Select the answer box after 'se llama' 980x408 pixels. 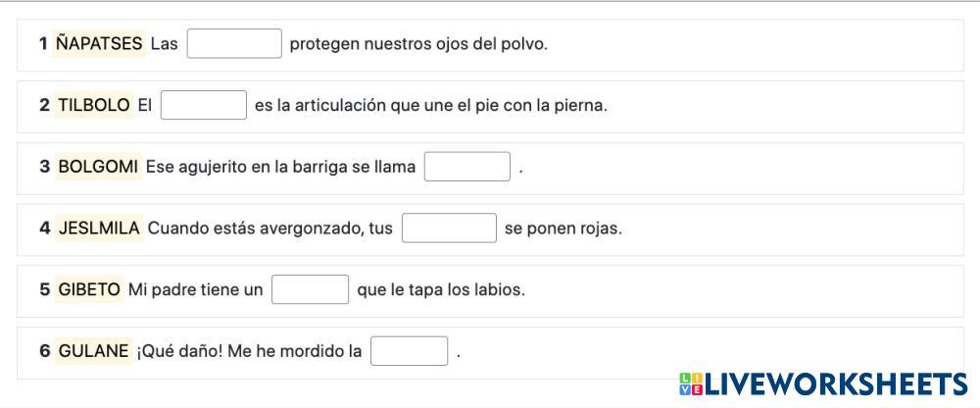466,167
